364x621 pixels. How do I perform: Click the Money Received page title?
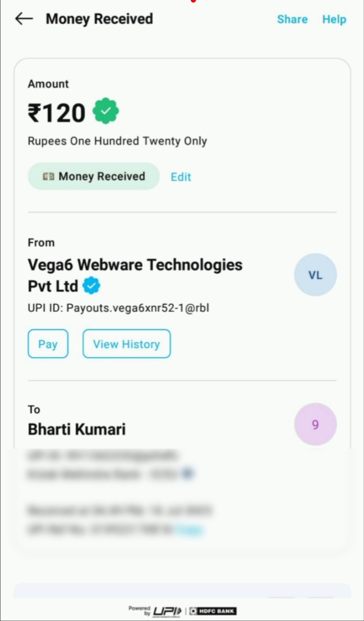(99, 19)
